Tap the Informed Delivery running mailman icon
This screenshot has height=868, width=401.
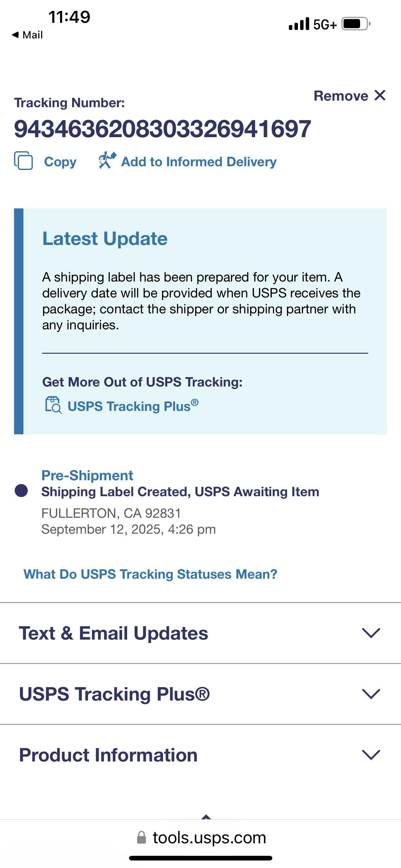107,160
